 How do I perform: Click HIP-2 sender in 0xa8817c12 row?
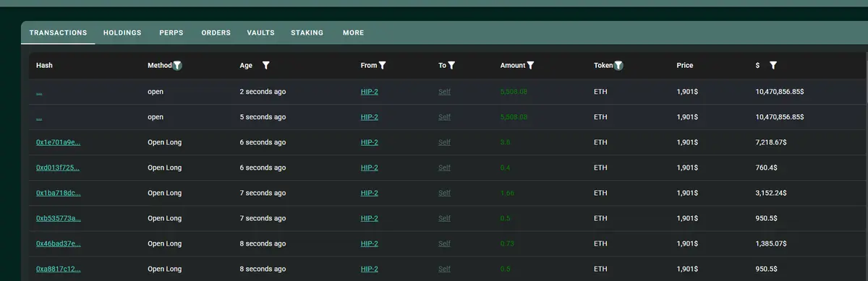tap(370, 269)
